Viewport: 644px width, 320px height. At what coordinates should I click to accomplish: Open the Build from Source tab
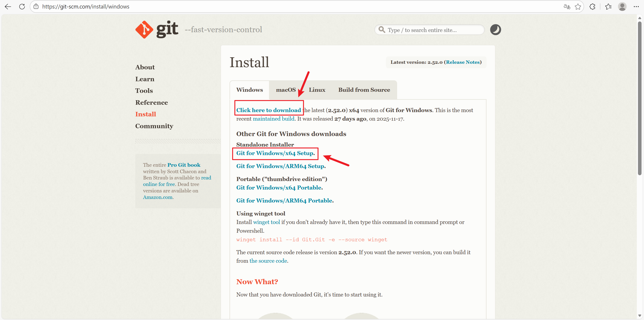pos(364,90)
